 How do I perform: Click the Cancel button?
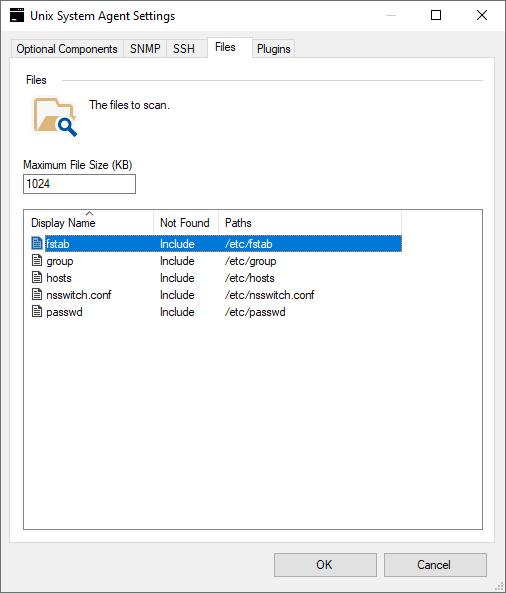435,565
